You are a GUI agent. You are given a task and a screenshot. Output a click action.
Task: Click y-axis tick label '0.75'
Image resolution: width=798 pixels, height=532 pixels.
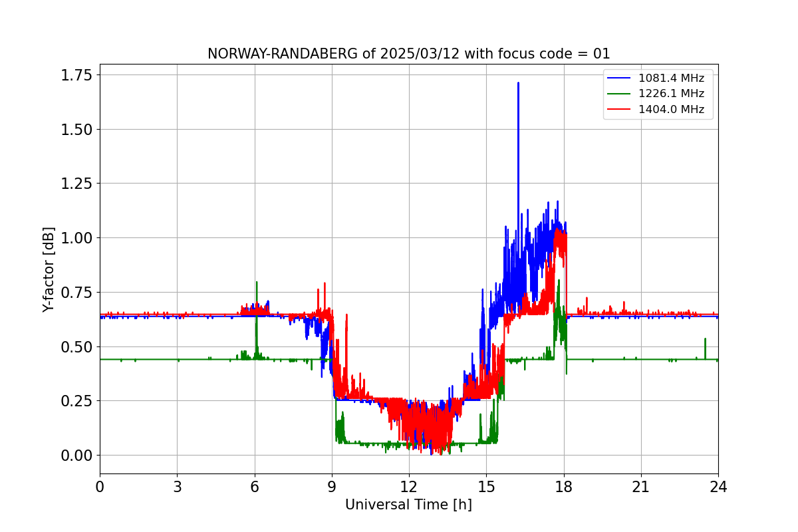tap(76, 292)
